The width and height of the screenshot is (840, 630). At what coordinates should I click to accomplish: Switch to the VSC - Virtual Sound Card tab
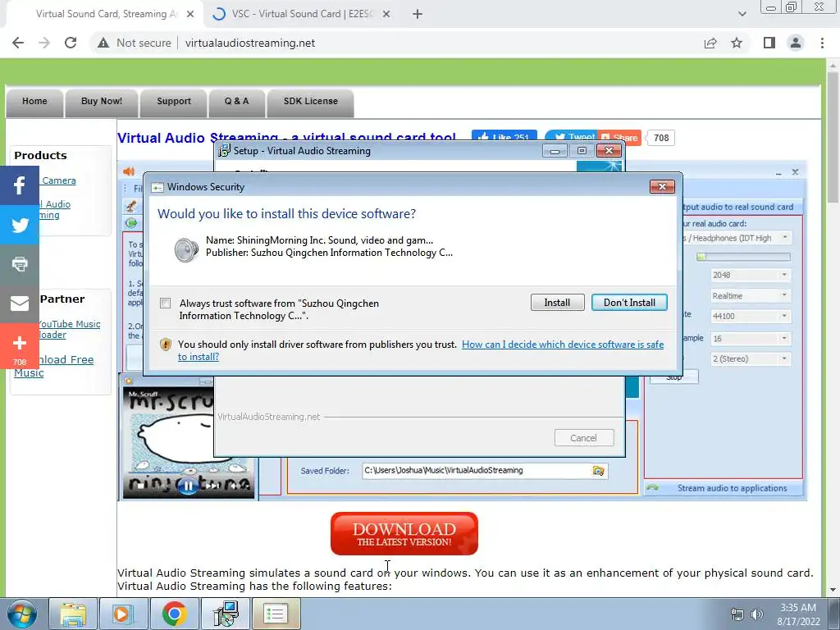tap(303, 14)
